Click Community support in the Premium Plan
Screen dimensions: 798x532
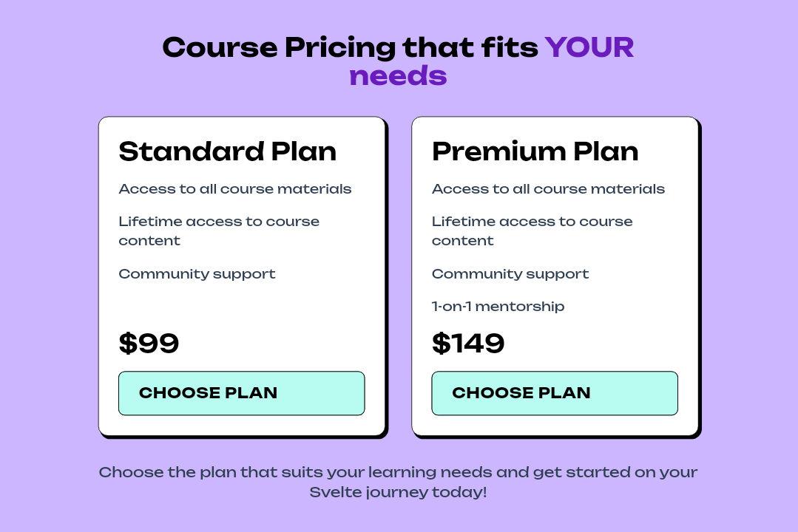pos(510,274)
